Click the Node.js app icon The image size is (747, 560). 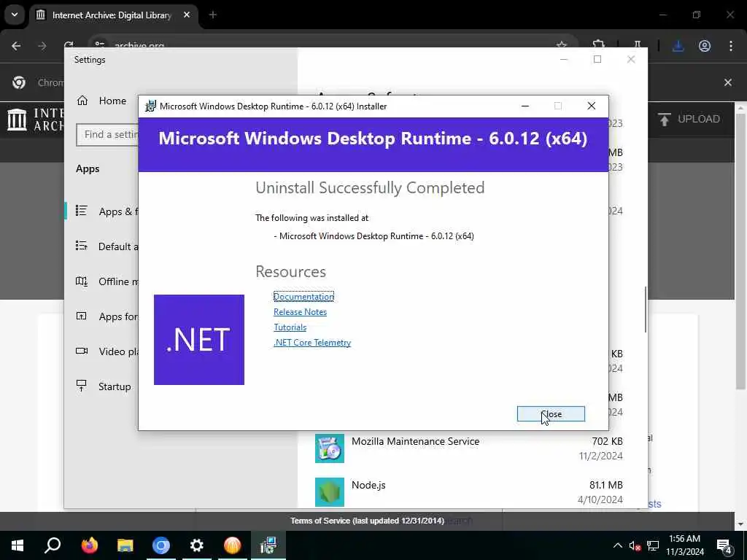(x=330, y=492)
